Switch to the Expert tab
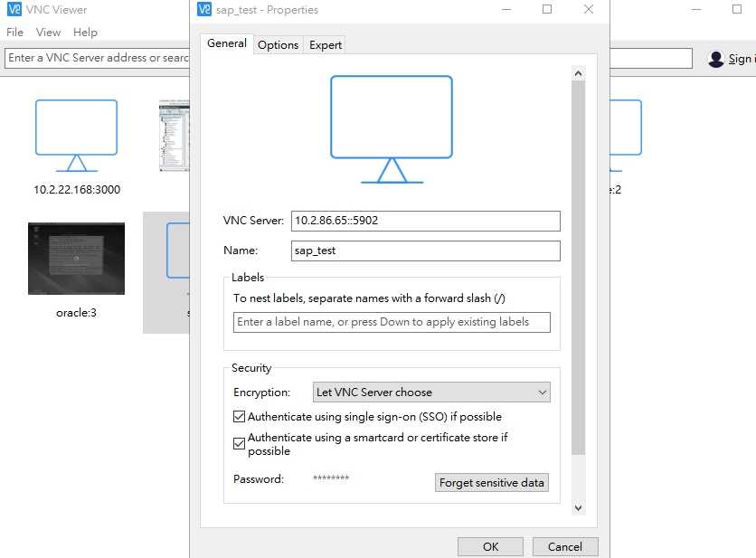 pyautogui.click(x=326, y=45)
